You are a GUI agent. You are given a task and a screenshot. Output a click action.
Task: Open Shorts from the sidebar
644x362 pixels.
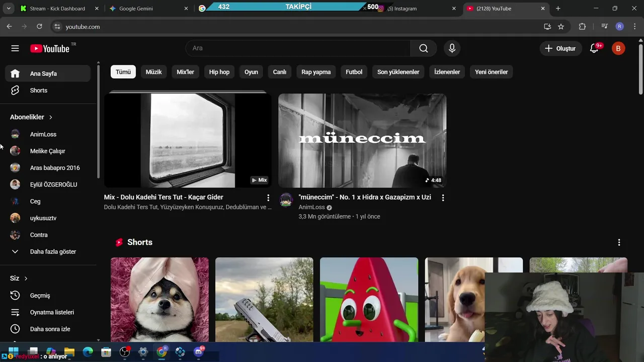pos(48,90)
